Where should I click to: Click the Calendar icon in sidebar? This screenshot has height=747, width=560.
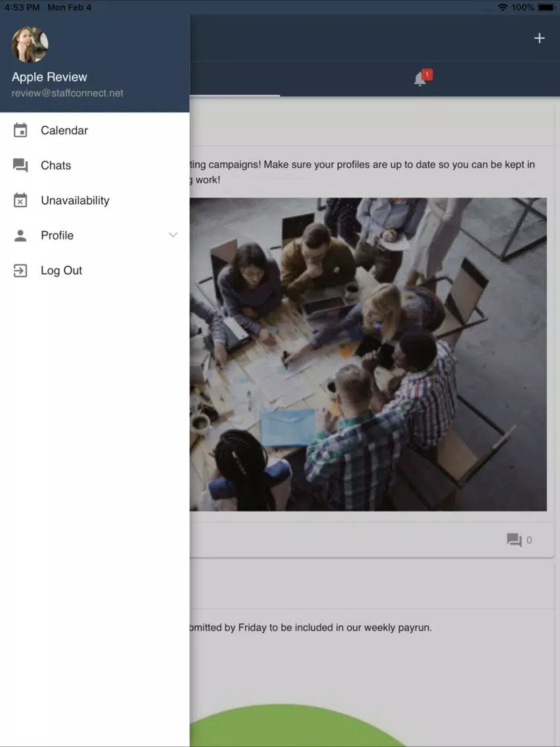click(x=20, y=130)
